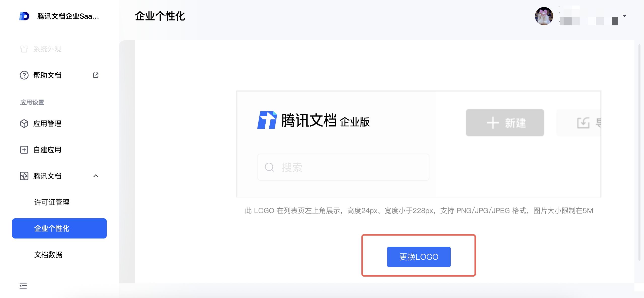
Task: Click the 新建 button in preview
Action: point(505,123)
